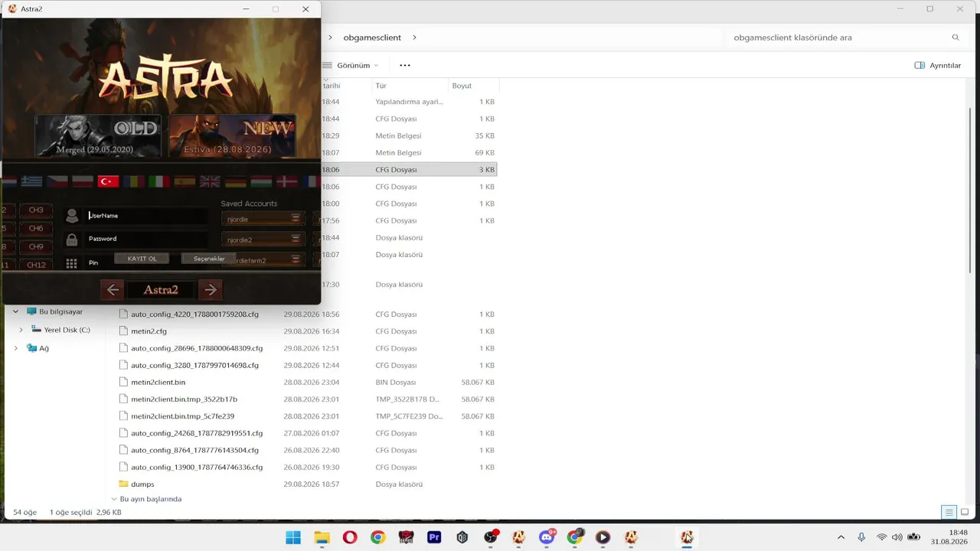Open the Explorer three-dots more menu
The height and width of the screenshot is (551, 980).
tap(405, 66)
